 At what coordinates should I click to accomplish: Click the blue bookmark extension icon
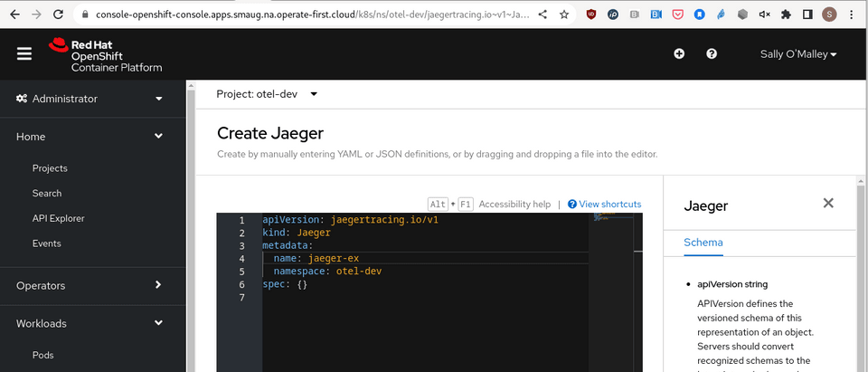699,14
